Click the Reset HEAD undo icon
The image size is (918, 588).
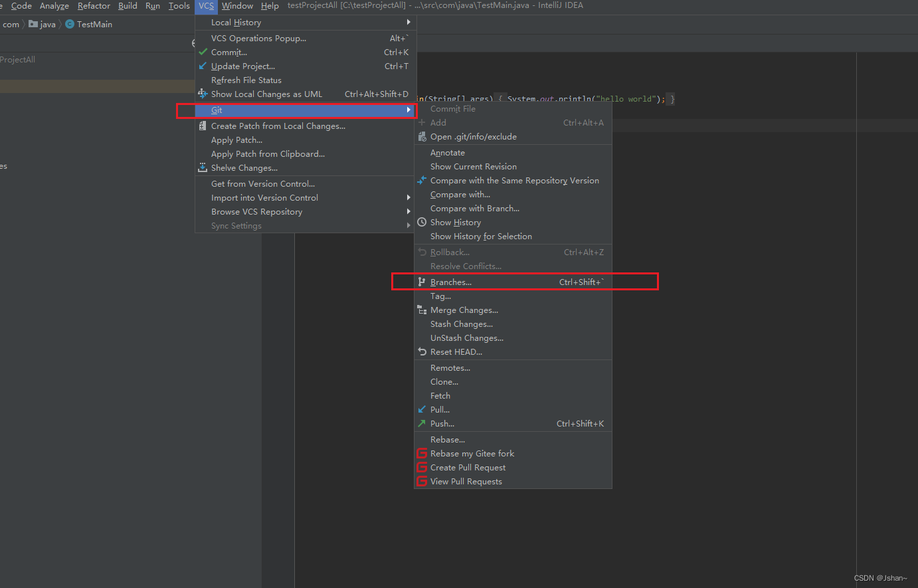[422, 351]
